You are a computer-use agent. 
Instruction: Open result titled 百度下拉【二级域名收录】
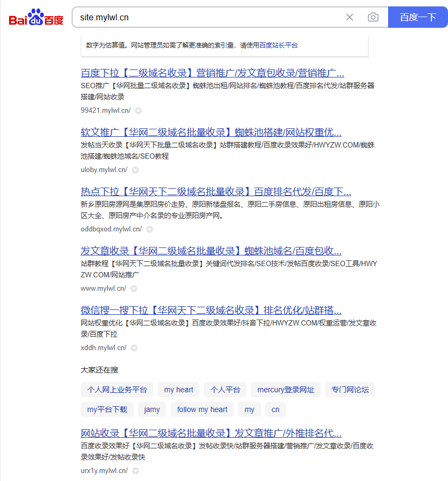pos(212,73)
